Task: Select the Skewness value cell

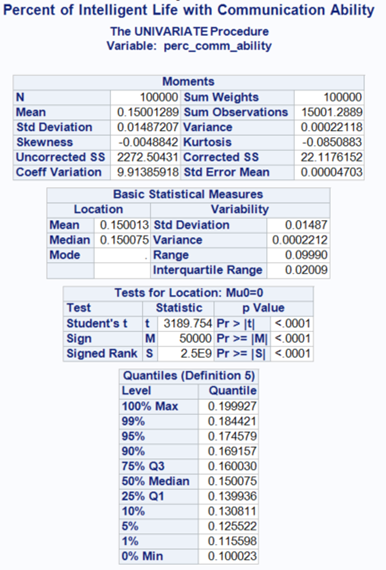Action: (145, 142)
